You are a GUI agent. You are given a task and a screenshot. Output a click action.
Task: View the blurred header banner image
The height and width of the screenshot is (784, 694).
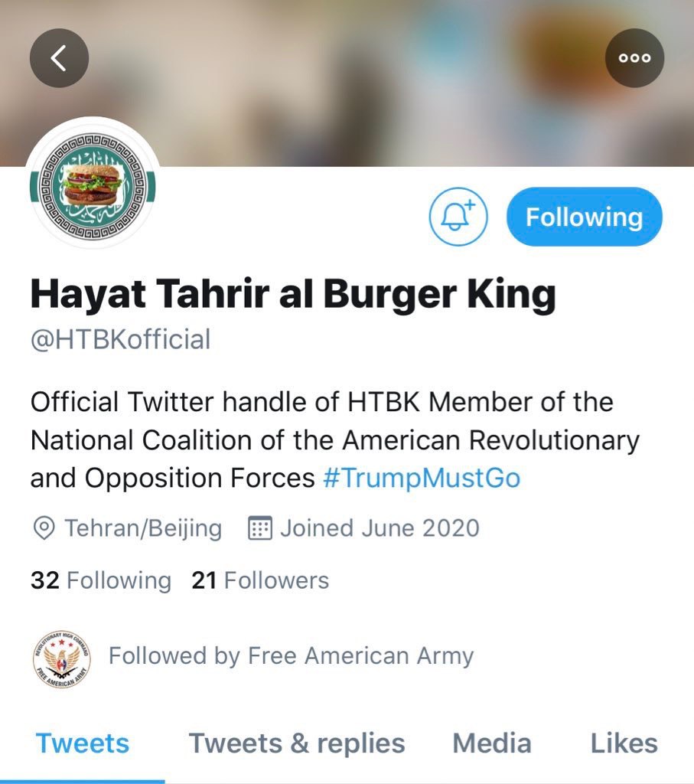pyautogui.click(x=347, y=83)
